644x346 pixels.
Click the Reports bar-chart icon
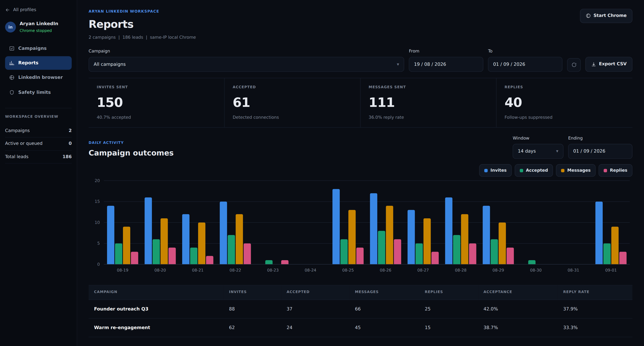(x=12, y=63)
